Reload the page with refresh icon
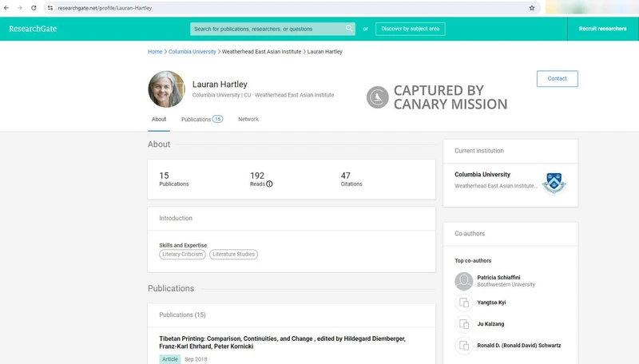 [x=34, y=8]
